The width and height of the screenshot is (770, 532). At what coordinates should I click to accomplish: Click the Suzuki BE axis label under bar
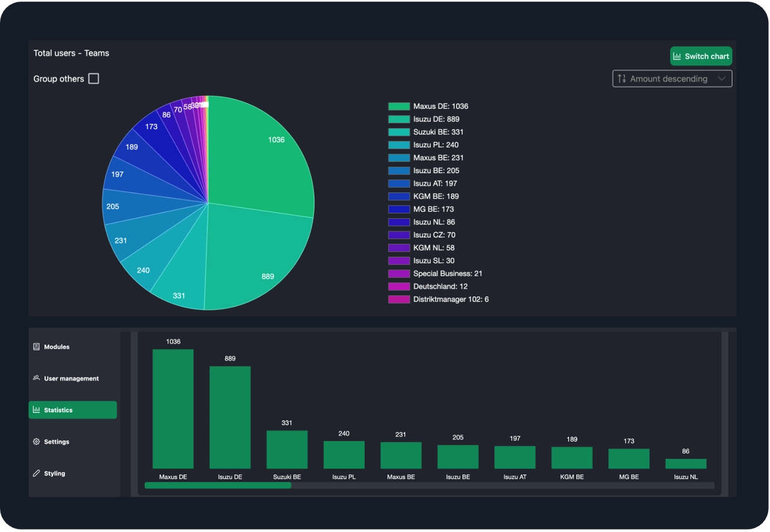point(287,477)
